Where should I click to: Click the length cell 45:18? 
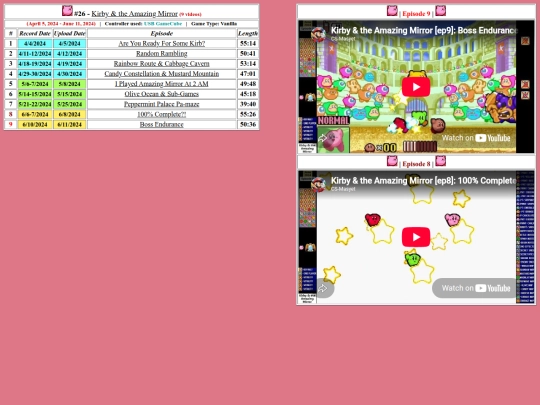pos(248,94)
